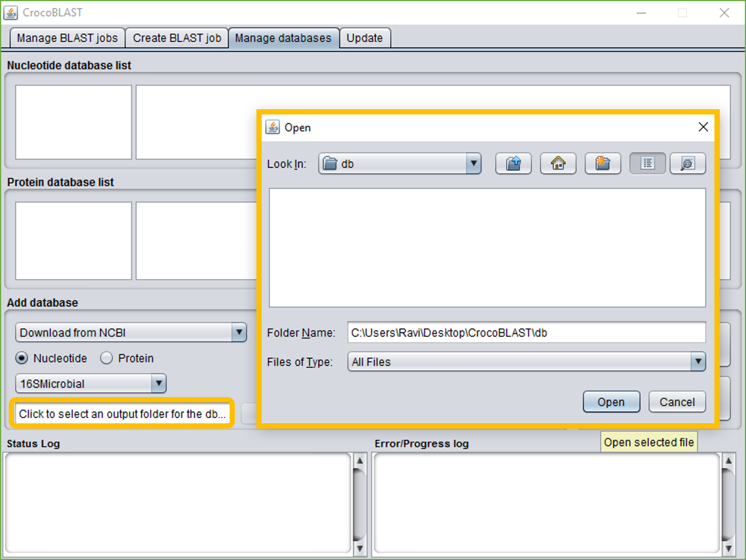The width and height of the screenshot is (746, 560).
Task: Cancel the Open dialog
Action: [677, 402]
